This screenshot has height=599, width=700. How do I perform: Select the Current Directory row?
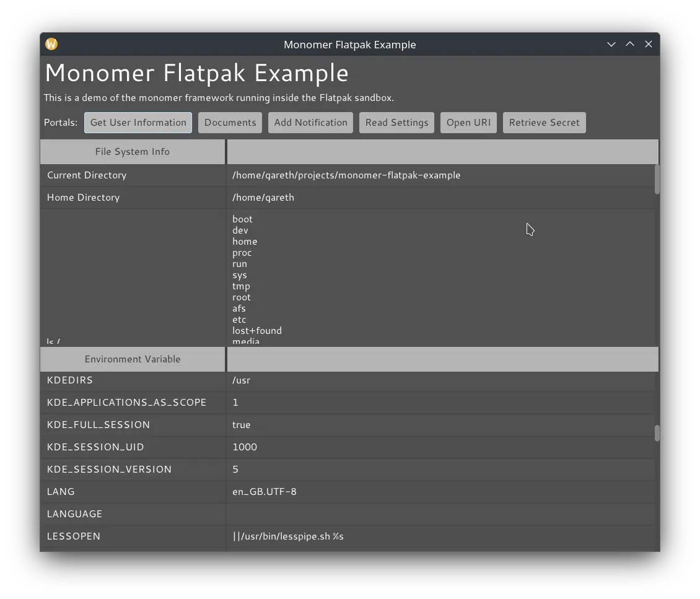click(x=348, y=175)
